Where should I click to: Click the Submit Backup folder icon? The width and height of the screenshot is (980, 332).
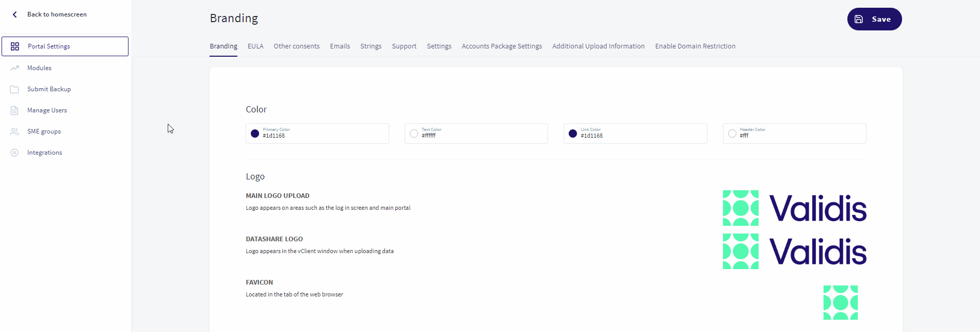pyautogui.click(x=14, y=89)
